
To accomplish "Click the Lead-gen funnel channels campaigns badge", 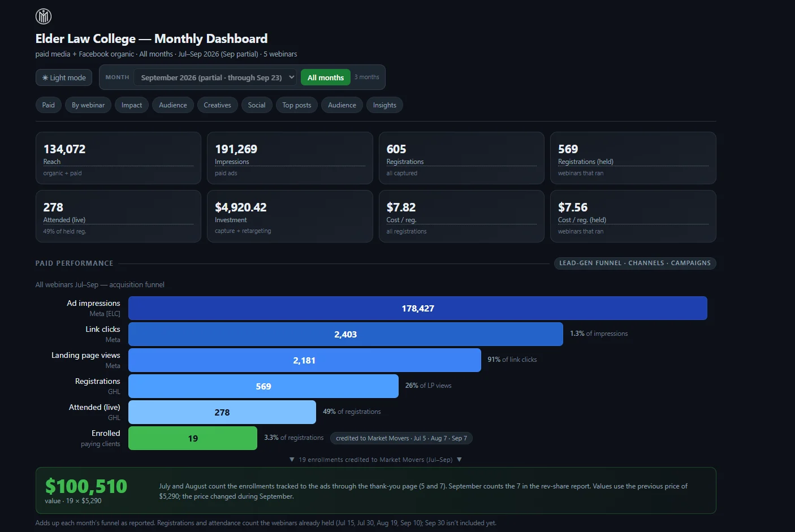I will pos(635,263).
